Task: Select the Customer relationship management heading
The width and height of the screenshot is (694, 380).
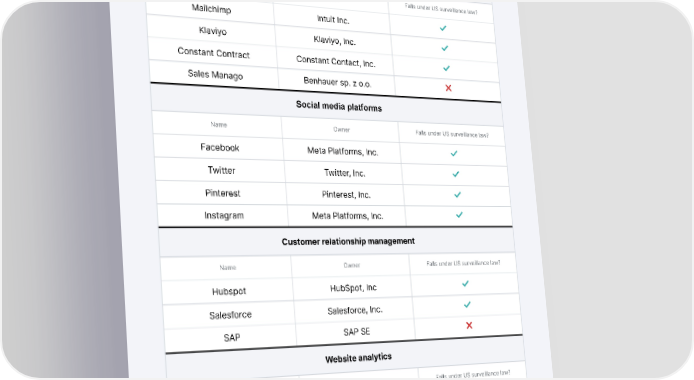Action: pyautogui.click(x=348, y=242)
